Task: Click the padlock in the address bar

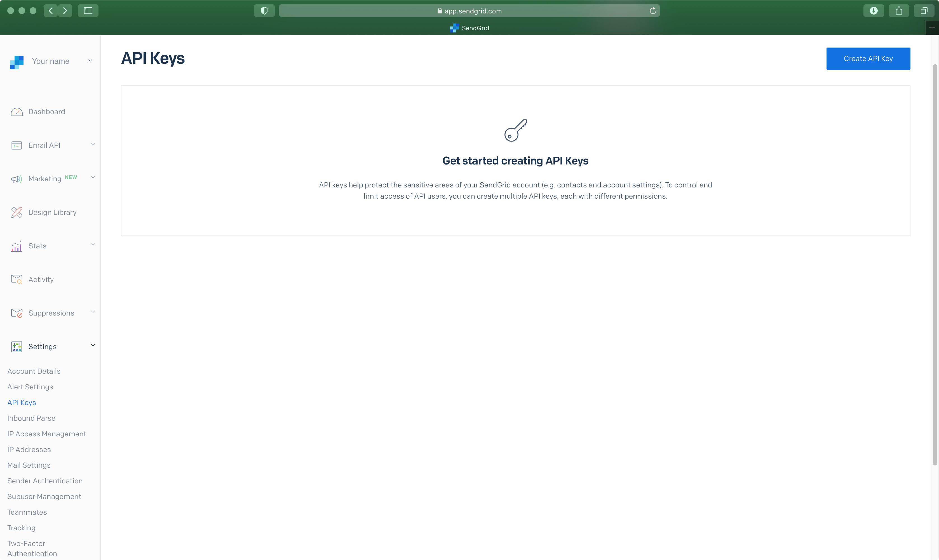Action: point(440,11)
